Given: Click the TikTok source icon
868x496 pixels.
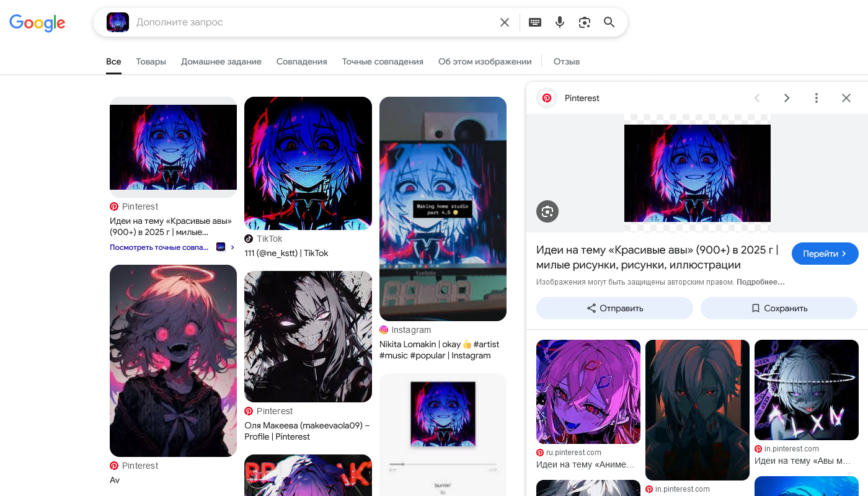Looking at the screenshot, I should 249,239.
